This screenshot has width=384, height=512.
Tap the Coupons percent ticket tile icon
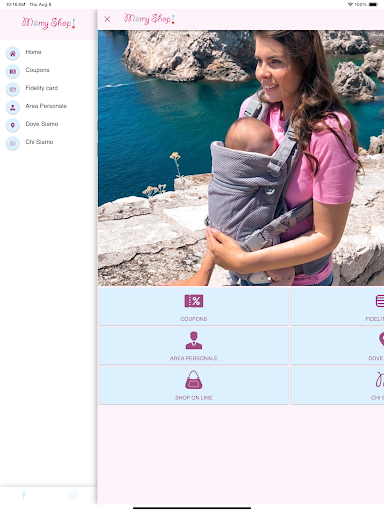click(194, 301)
